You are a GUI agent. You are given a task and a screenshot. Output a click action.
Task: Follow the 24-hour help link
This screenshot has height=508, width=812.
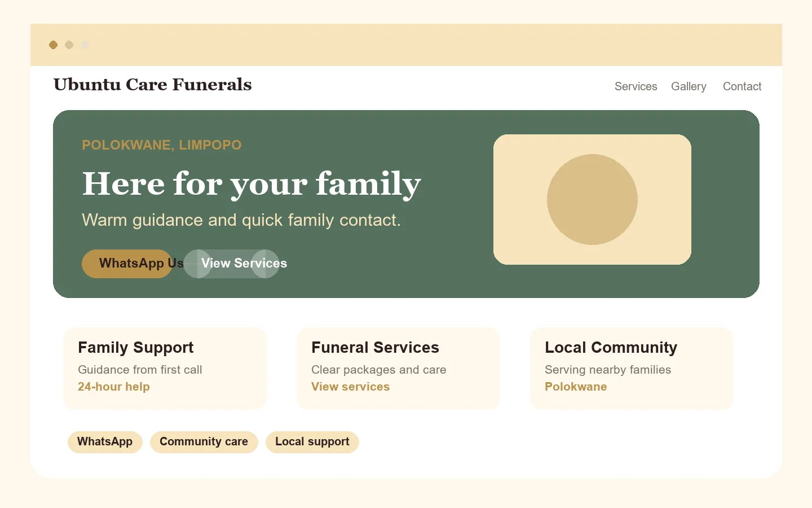114,387
